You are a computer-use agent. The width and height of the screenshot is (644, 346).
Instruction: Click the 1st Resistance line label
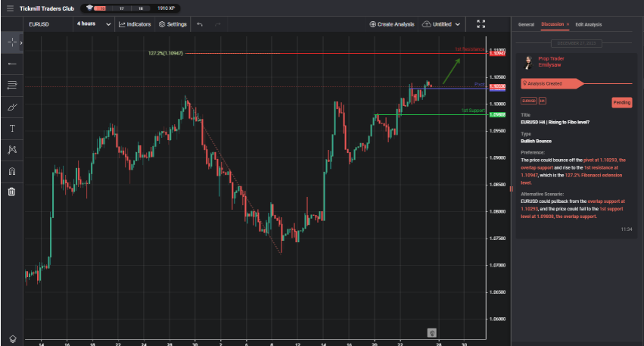click(x=469, y=49)
